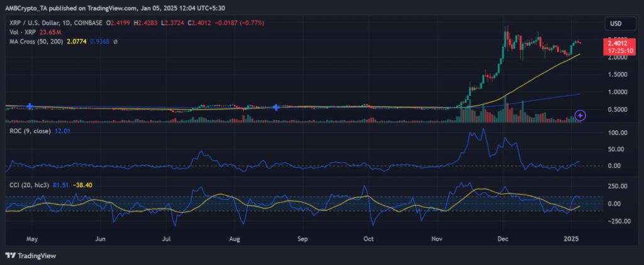Click the TradingView logo icon

(10, 256)
